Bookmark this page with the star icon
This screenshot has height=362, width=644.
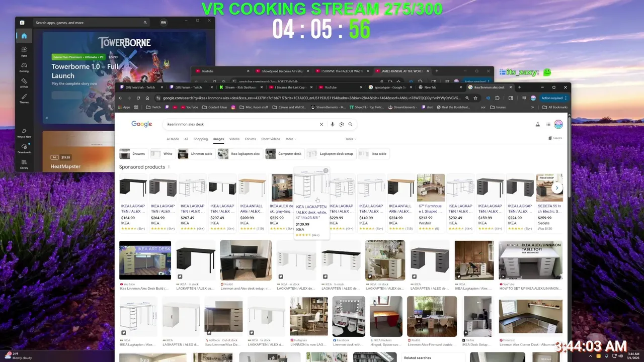pyautogui.click(x=475, y=98)
